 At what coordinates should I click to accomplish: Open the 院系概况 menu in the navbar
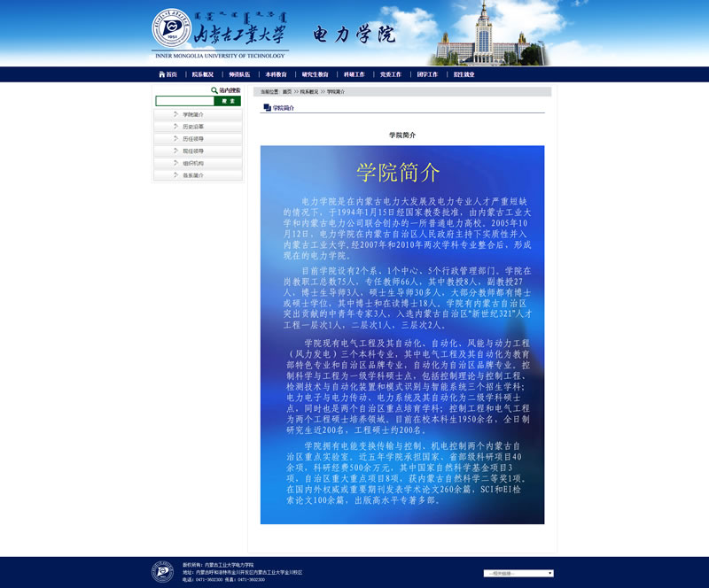click(202, 74)
